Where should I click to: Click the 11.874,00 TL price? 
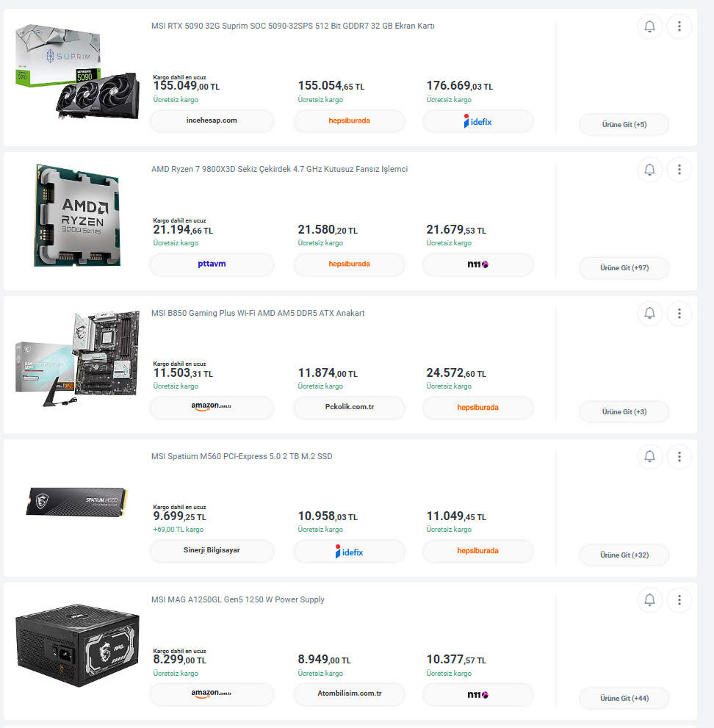328,373
